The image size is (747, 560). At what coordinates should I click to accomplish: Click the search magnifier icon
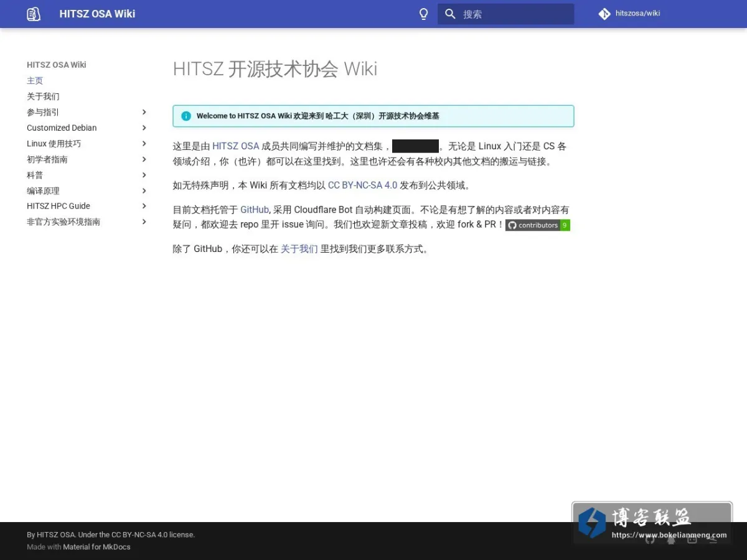451,14
